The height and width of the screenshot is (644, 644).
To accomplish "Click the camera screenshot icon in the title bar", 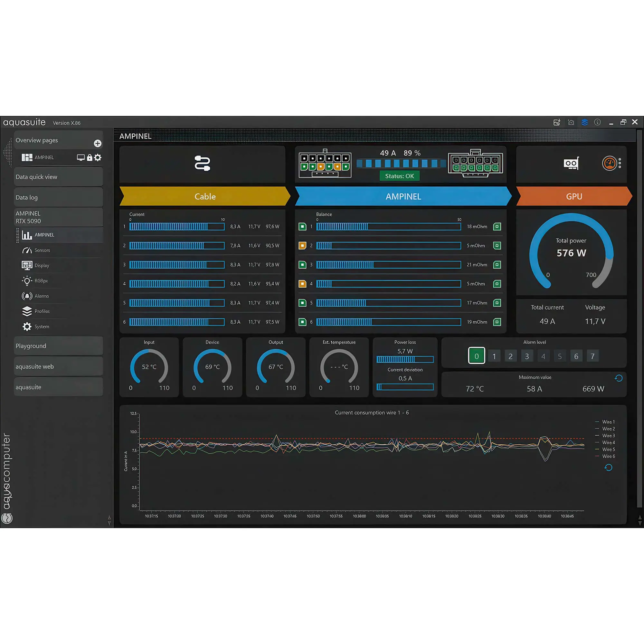I will point(571,122).
